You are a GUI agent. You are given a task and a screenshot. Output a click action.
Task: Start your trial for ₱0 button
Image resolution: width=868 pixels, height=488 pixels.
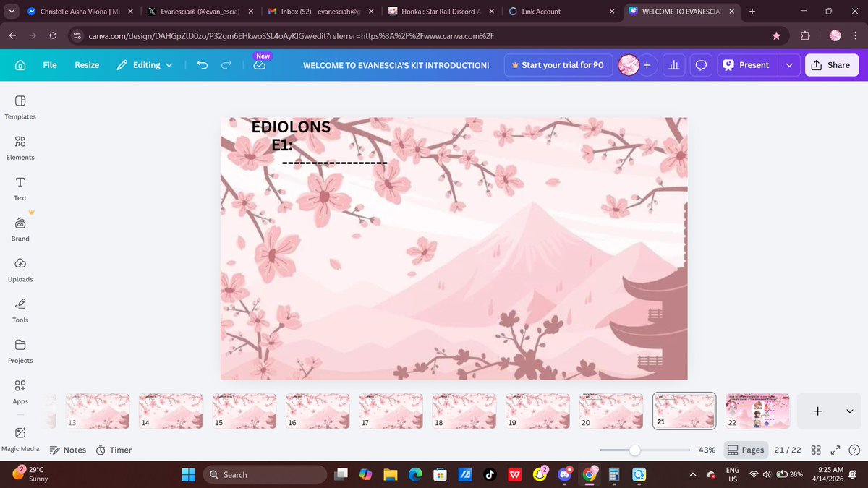[557, 65]
